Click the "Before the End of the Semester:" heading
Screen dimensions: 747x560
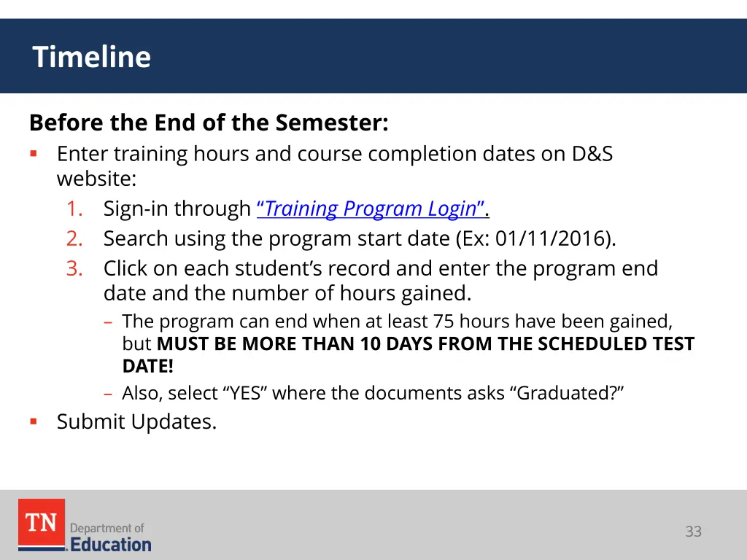tap(209, 122)
